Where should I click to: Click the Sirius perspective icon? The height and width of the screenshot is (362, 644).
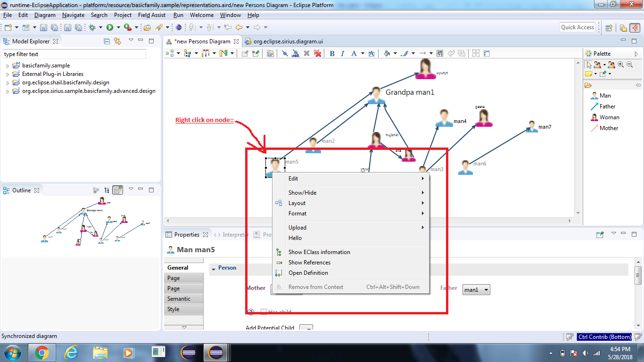[635, 28]
